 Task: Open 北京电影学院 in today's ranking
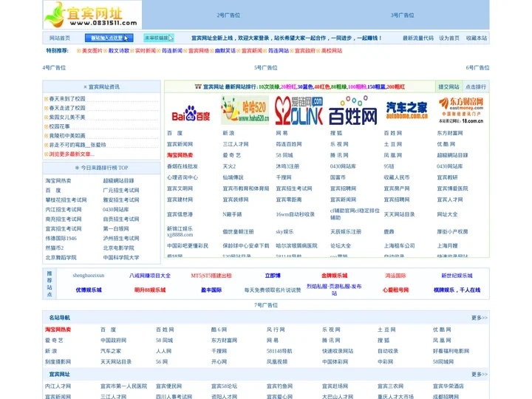(118, 248)
